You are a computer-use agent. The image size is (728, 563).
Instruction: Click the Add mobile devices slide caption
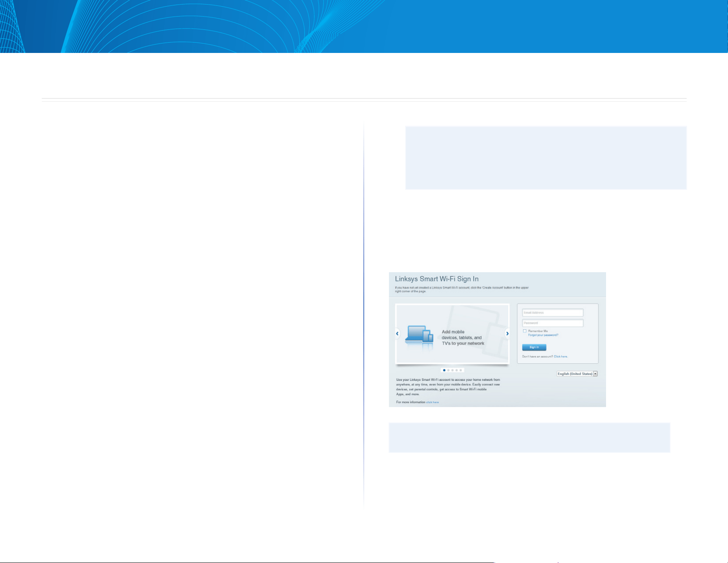463,338
